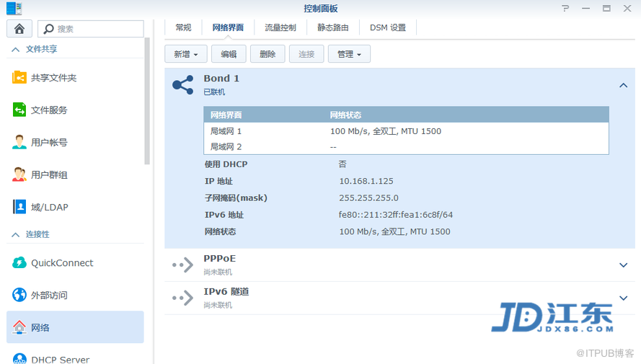Screen dimensions: 641x364
Task: Select the 用户群组 user group icon
Action: point(19,174)
